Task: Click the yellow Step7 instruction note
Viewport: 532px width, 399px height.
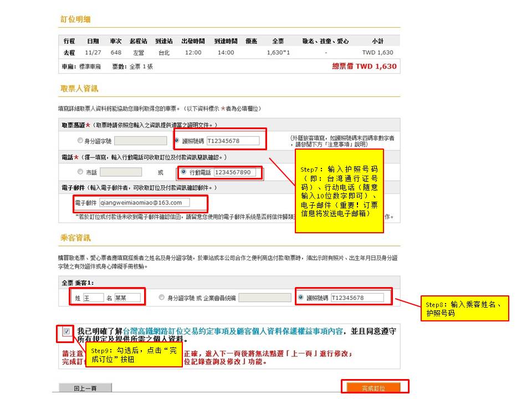Action: pos(339,191)
